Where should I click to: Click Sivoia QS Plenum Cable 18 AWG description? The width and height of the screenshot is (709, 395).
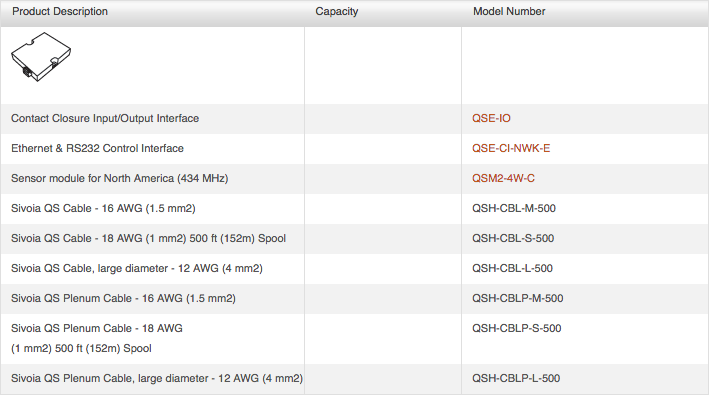(x=97, y=338)
